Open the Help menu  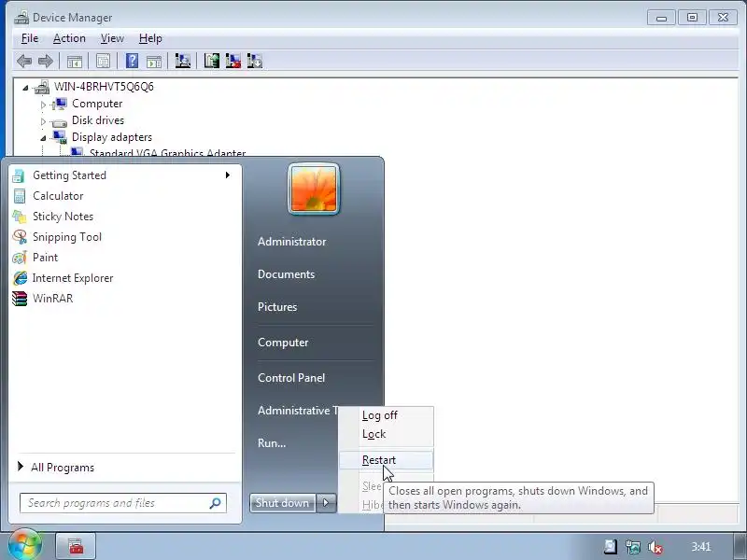point(150,38)
